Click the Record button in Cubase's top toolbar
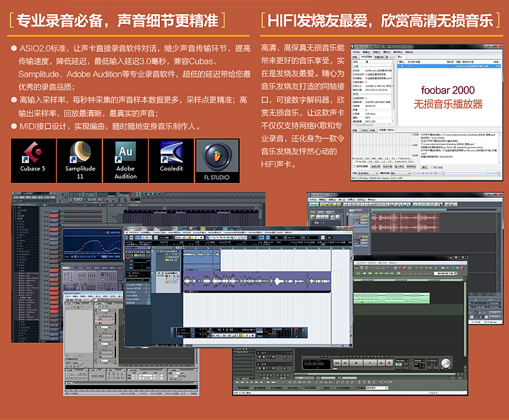The image size is (509, 420). point(201,237)
